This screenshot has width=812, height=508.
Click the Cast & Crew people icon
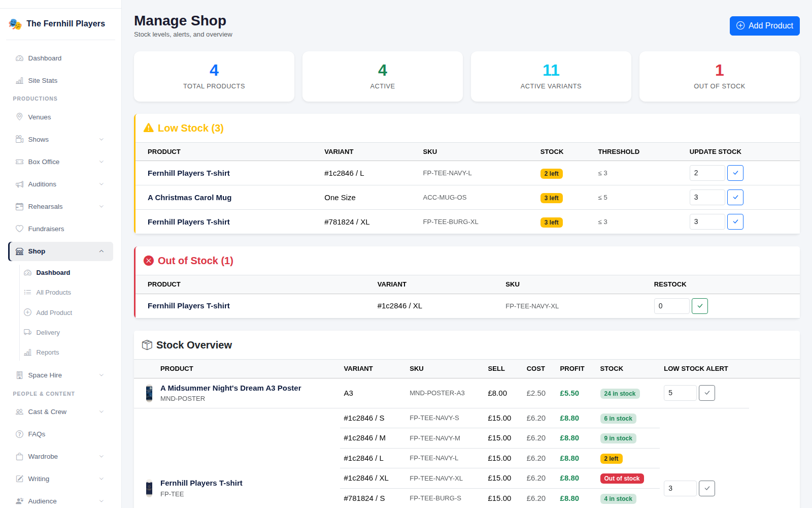coord(19,412)
